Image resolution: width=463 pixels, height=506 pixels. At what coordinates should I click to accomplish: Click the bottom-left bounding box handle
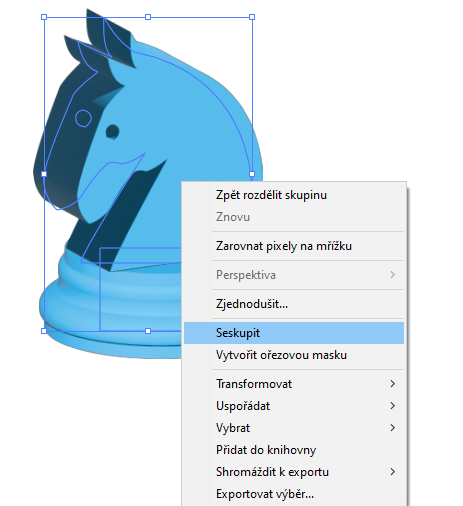point(44,331)
